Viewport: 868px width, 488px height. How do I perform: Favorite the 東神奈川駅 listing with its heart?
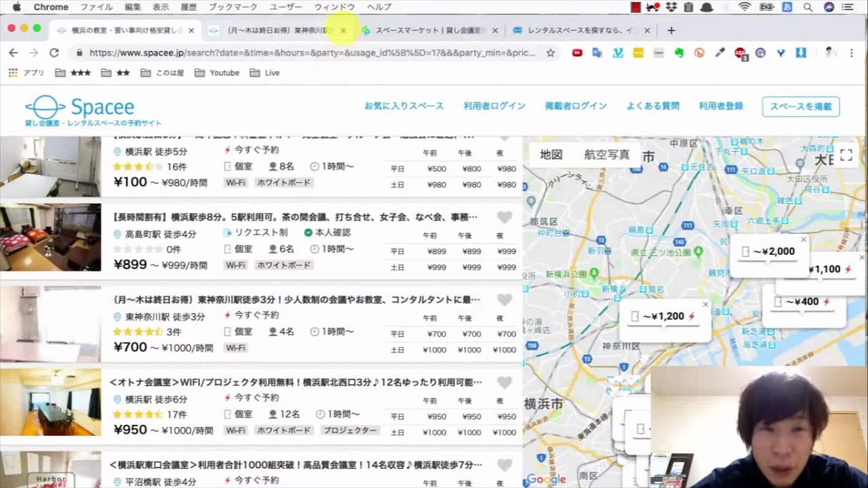(504, 300)
